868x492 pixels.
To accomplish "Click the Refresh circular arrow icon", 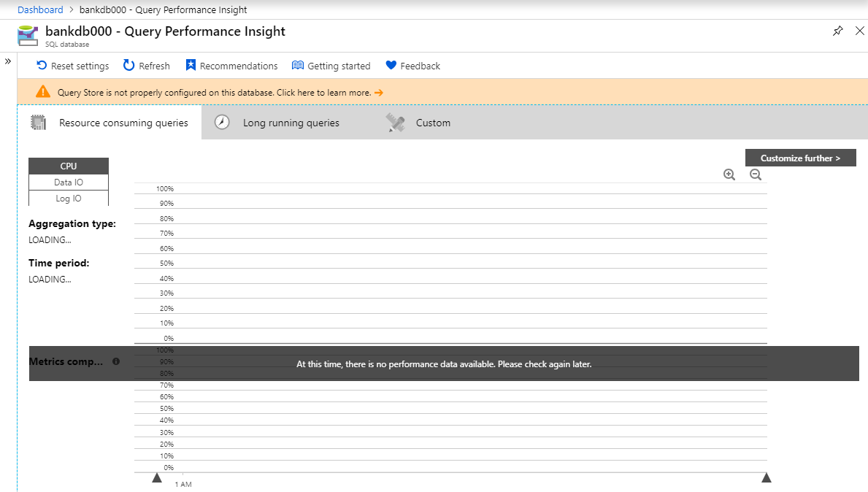I will (x=128, y=65).
